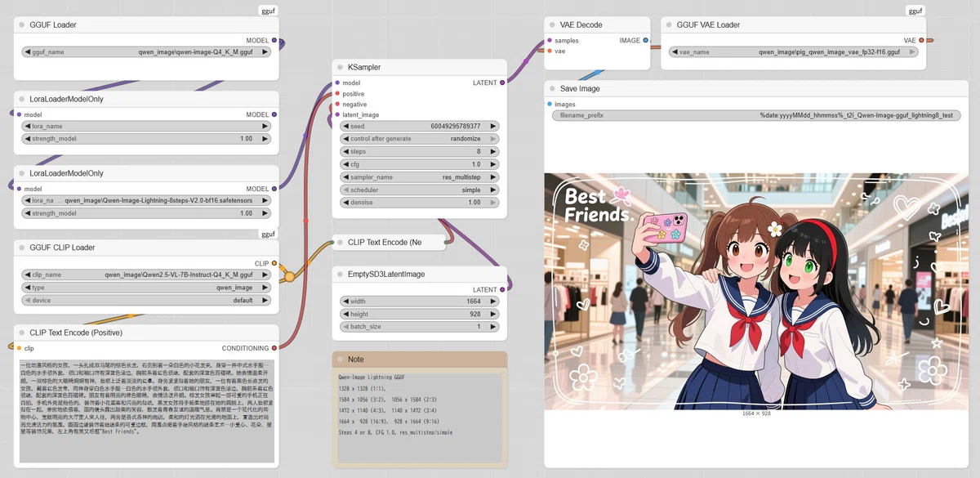The width and height of the screenshot is (980, 478).
Task: Decrease the seed with its left arrow
Action: click(345, 127)
